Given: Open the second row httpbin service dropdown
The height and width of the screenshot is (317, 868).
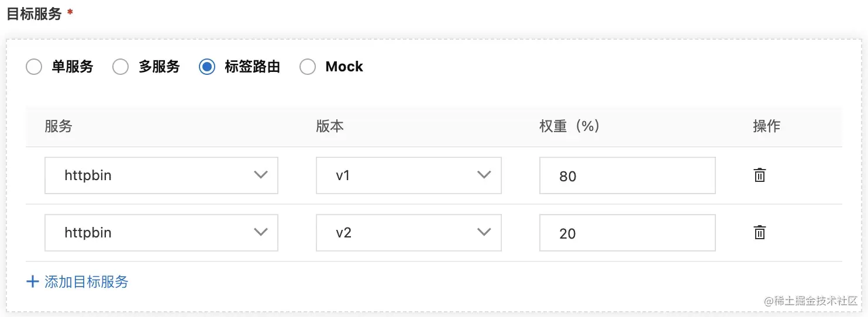Looking at the screenshot, I should click(161, 232).
